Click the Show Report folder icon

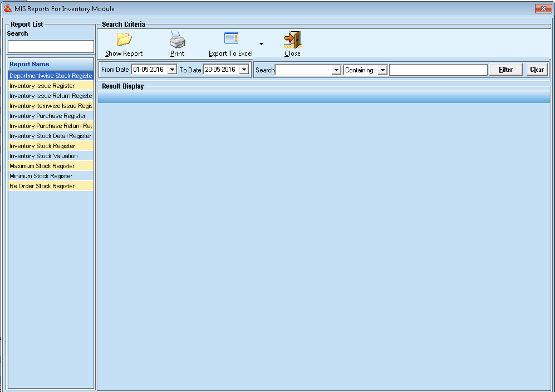click(124, 40)
